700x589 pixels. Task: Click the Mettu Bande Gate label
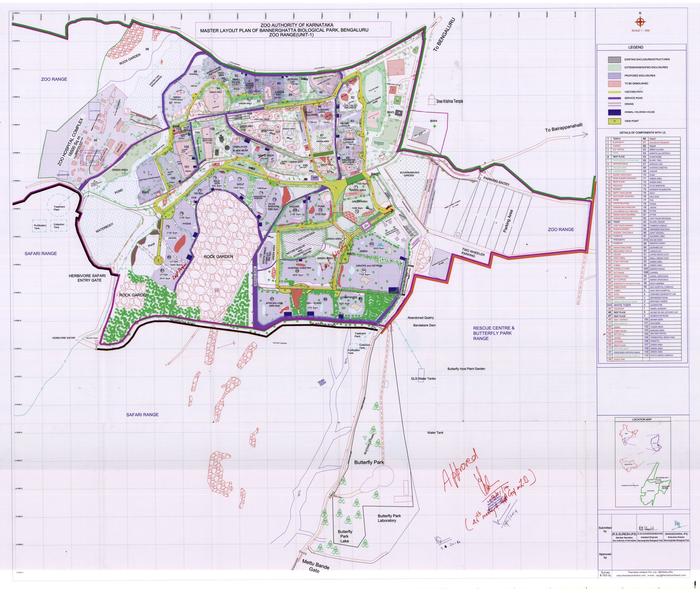(314, 566)
